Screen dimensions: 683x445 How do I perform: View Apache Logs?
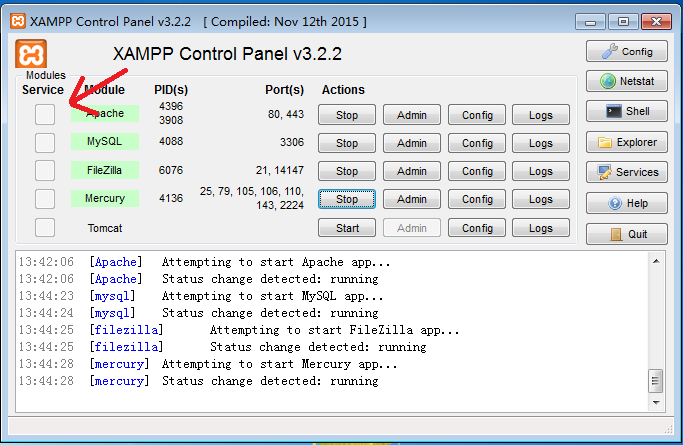tap(541, 115)
